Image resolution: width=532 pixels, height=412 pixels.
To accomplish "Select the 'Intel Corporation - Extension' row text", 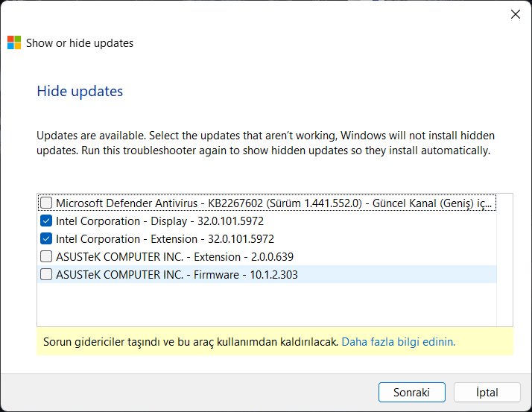I will point(165,239).
